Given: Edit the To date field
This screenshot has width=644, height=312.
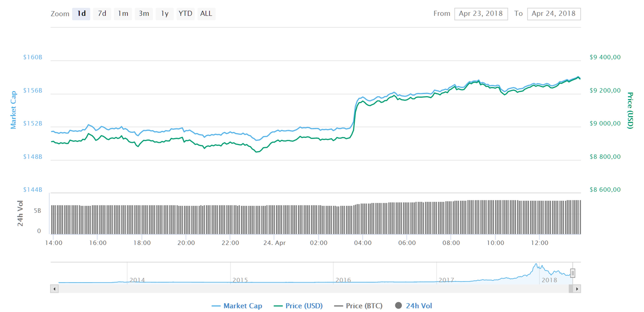Looking at the screenshot, I should pyautogui.click(x=554, y=14).
